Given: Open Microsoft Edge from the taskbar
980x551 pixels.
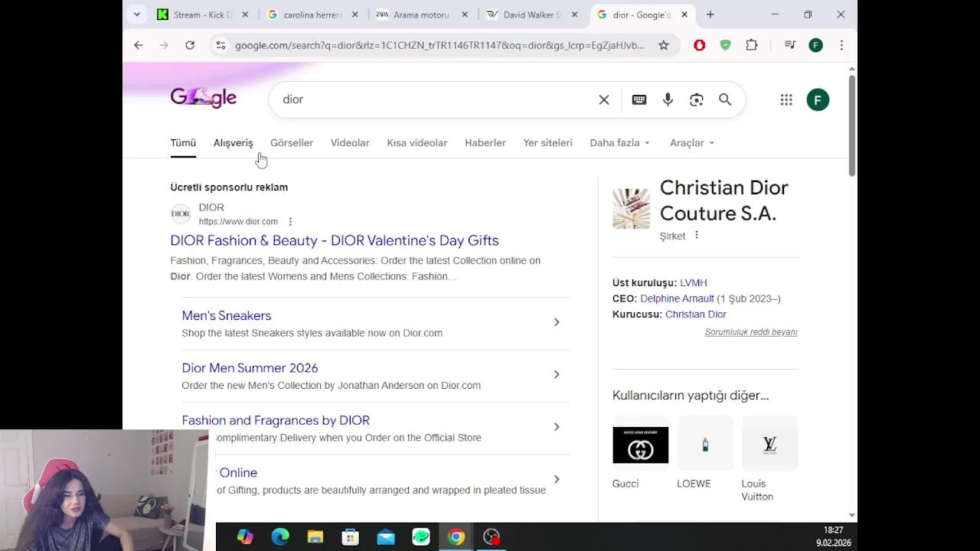Looking at the screenshot, I should (280, 537).
